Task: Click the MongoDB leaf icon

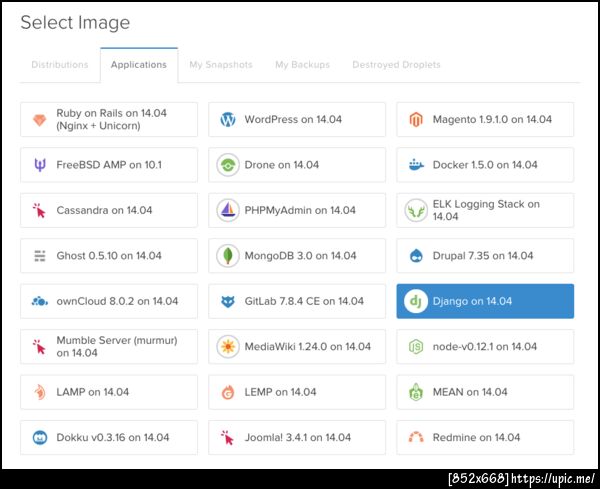Action: (228, 256)
